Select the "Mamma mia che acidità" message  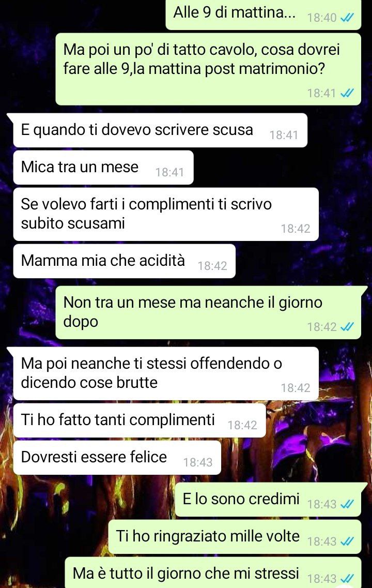click(124, 261)
